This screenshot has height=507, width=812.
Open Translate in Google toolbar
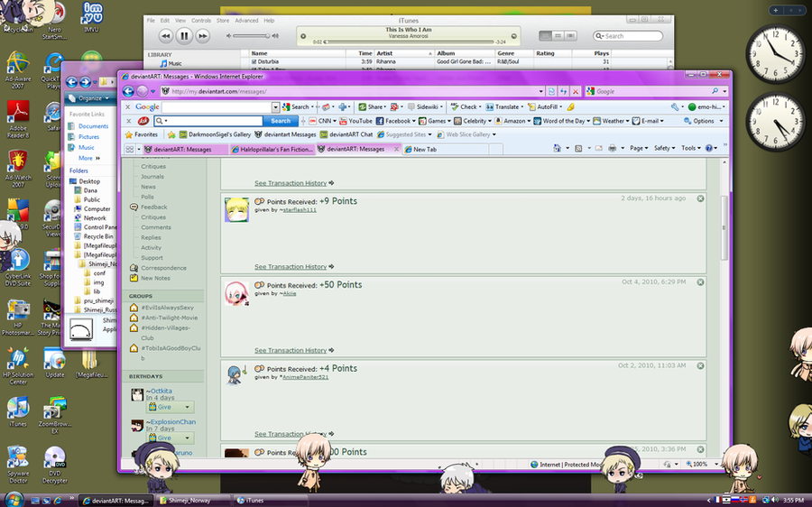click(503, 106)
